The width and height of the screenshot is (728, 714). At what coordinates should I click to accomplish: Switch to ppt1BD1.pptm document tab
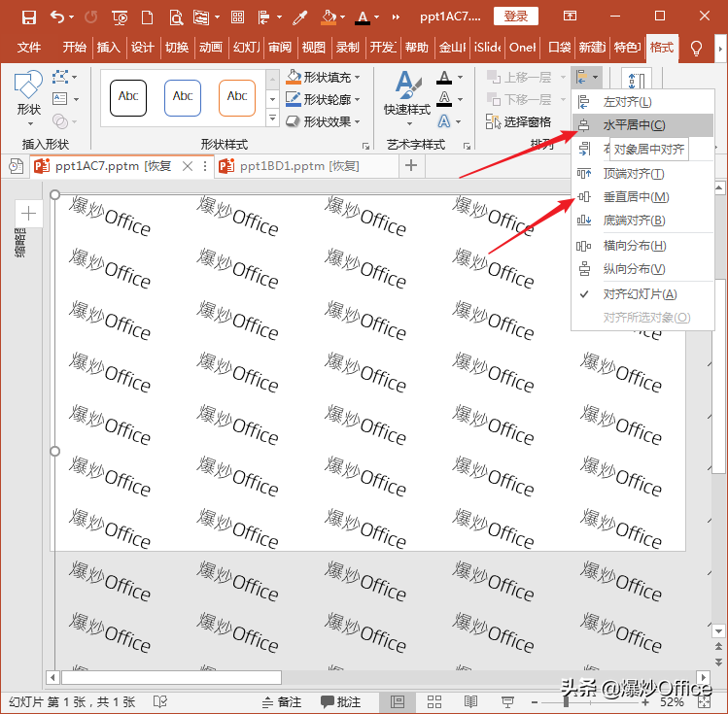point(299,166)
